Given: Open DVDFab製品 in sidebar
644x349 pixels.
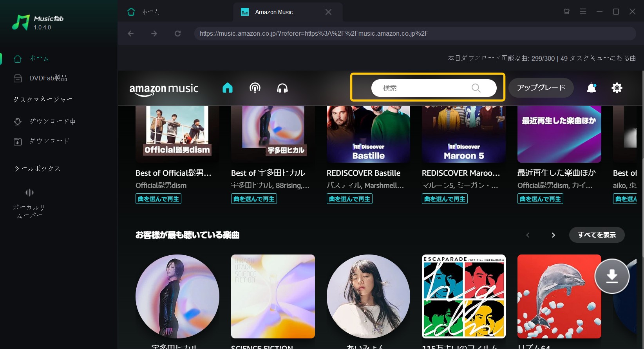Looking at the screenshot, I should pos(40,78).
